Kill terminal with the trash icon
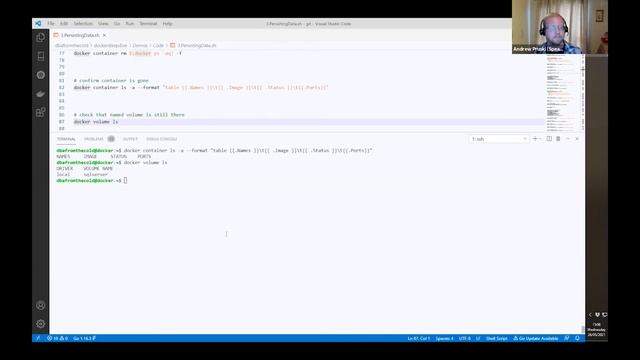This screenshot has width=640, height=360. 558,139
